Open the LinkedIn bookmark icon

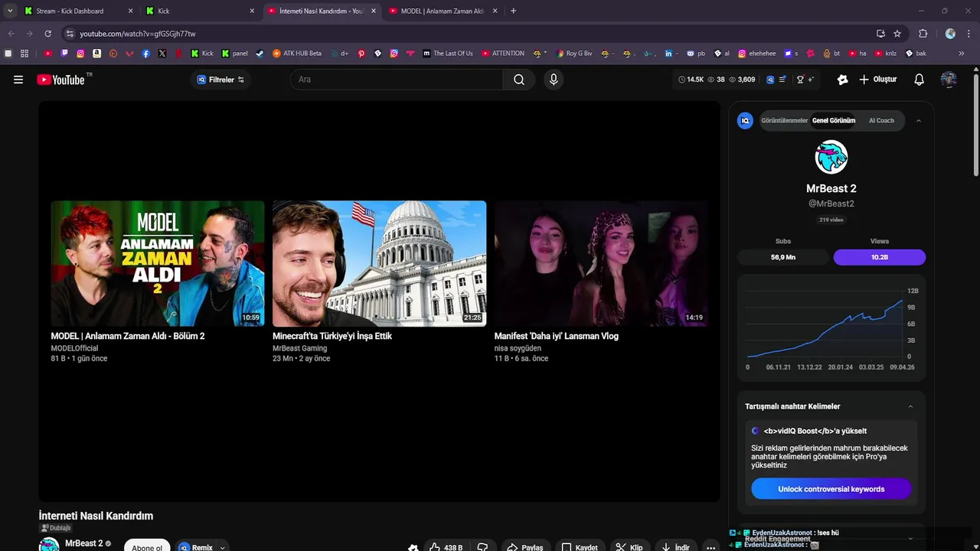[x=669, y=54]
